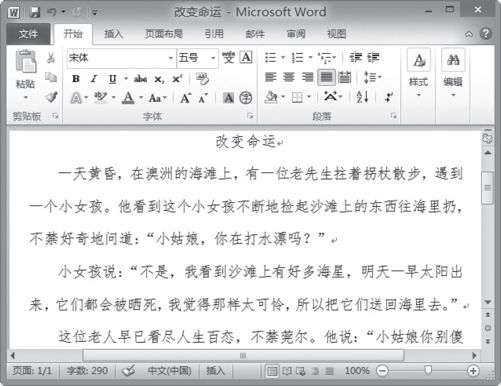This screenshot has width=501, height=386.
Task: Open the Font dialog launcher
Action: (250, 116)
